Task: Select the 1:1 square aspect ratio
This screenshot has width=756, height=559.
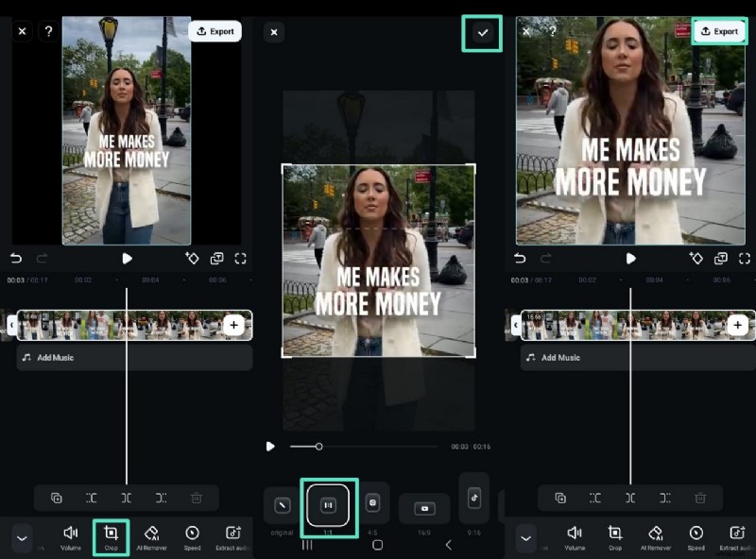Action: pyautogui.click(x=328, y=504)
